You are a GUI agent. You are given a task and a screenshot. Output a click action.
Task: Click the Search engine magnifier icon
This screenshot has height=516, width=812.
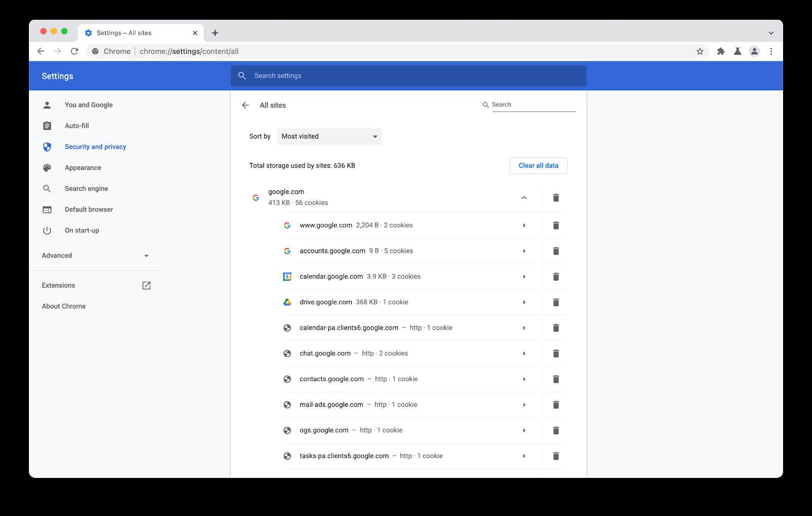point(47,188)
